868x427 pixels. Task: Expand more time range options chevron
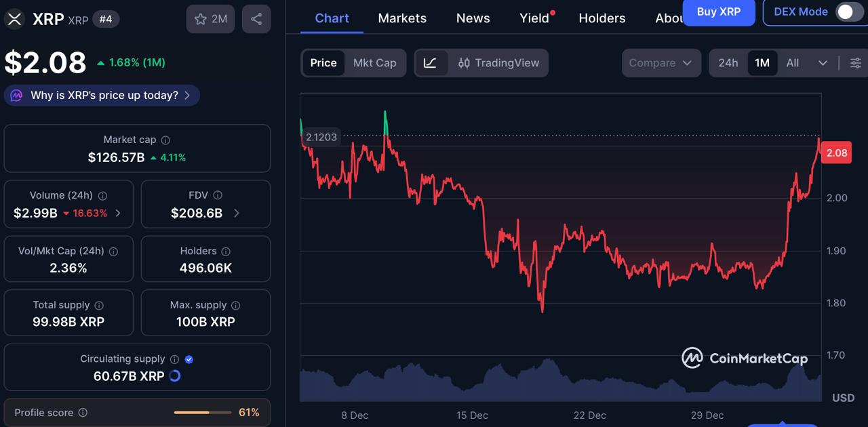coord(823,63)
